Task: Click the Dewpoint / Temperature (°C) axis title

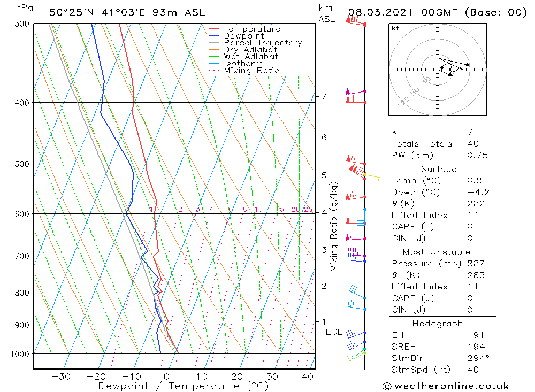Action: pyautogui.click(x=184, y=386)
